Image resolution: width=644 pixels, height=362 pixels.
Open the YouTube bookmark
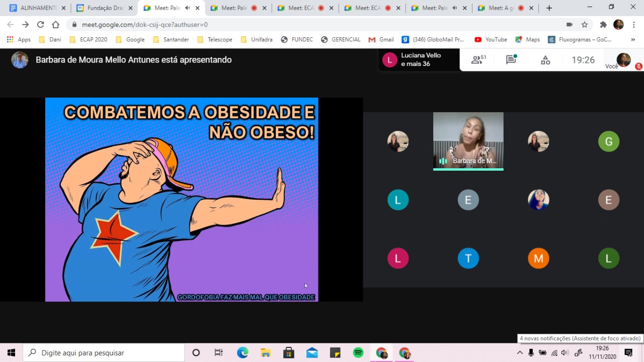pos(491,39)
